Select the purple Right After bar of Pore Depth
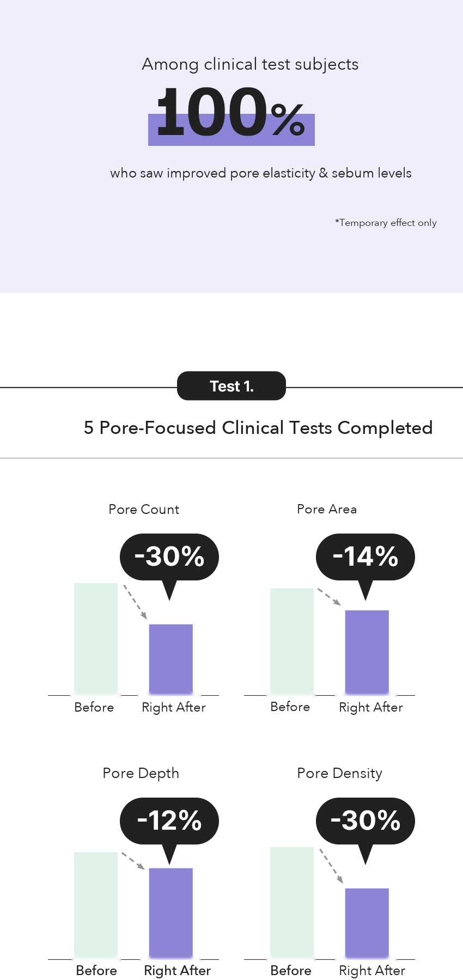Screen dimensions: 463x980 tap(171, 913)
